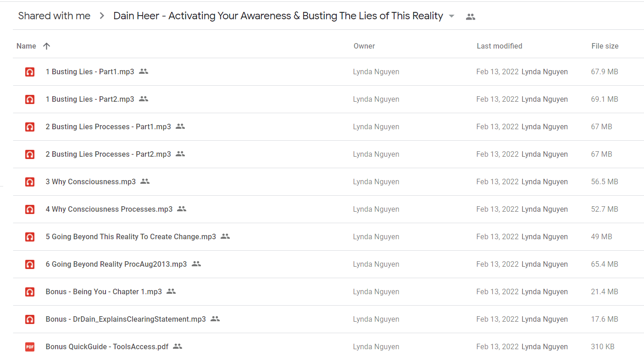This screenshot has width=644, height=357.
Task: Click audio icon of 1 Busting Lies Part1
Action: click(x=30, y=72)
